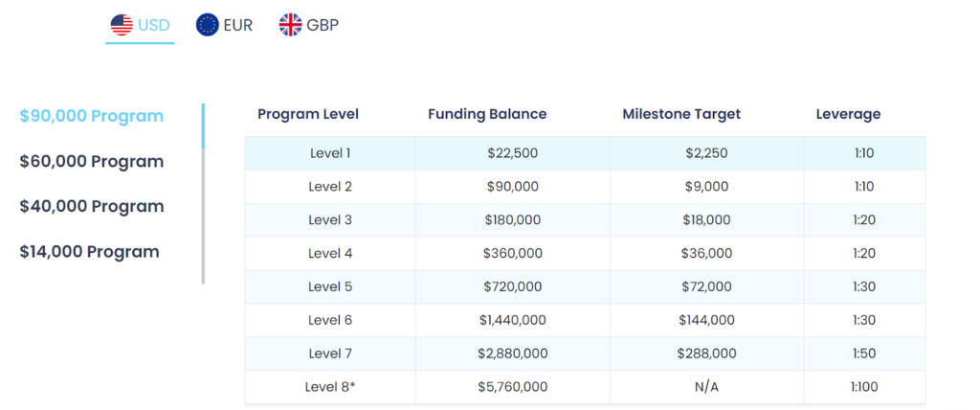Click the Funding Balance column header

click(487, 114)
